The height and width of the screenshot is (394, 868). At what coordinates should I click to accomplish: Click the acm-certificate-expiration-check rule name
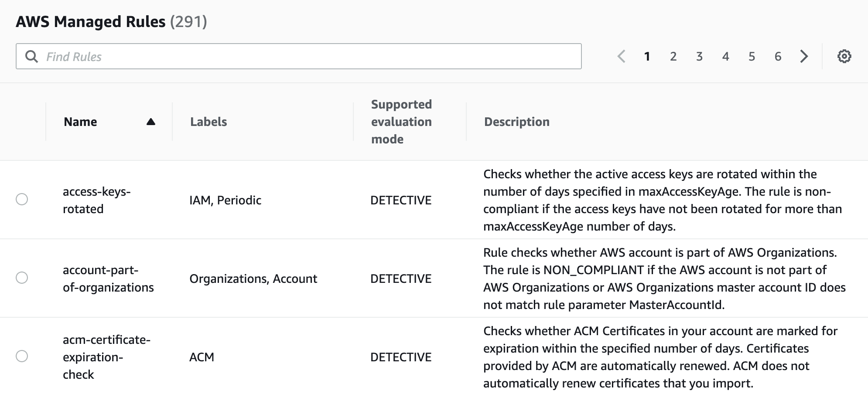[x=106, y=357]
